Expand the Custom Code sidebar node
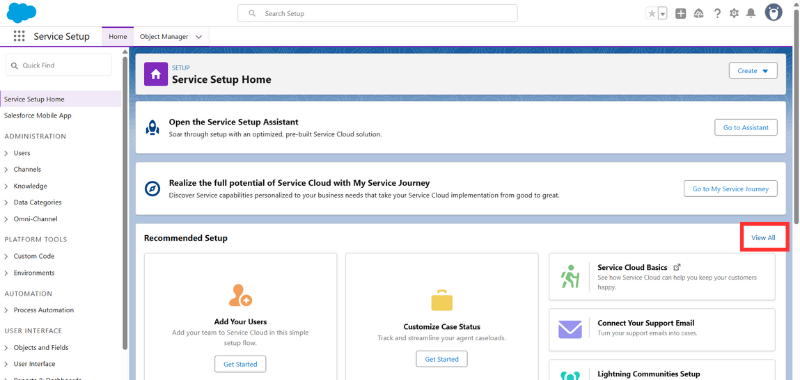Viewport: 800px width, 380px height. (x=7, y=256)
